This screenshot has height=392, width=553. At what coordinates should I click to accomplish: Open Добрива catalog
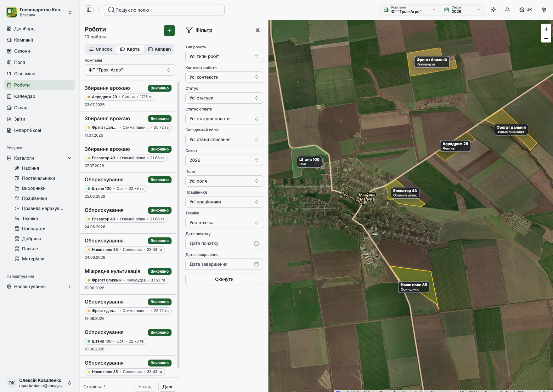[x=43, y=239]
